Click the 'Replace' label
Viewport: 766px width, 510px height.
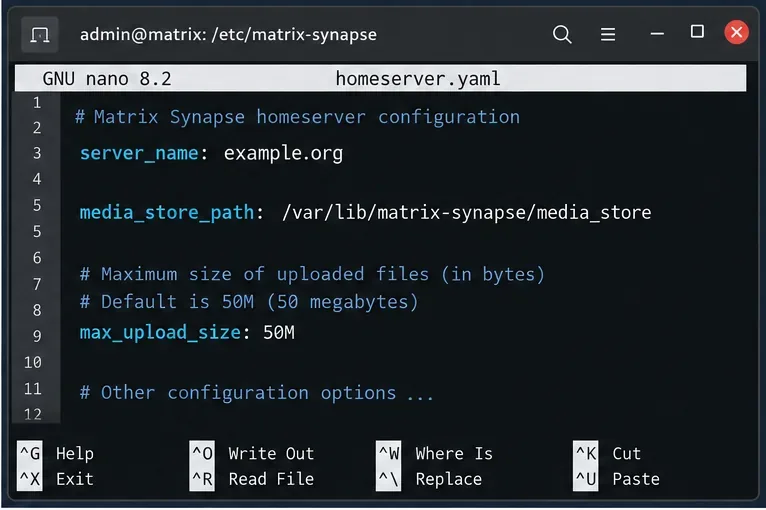point(448,480)
